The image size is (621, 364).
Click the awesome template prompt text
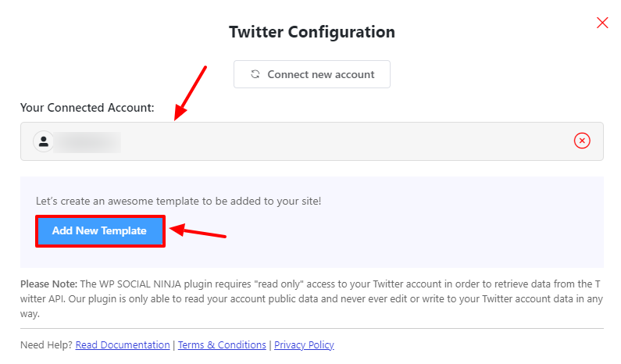[178, 202]
